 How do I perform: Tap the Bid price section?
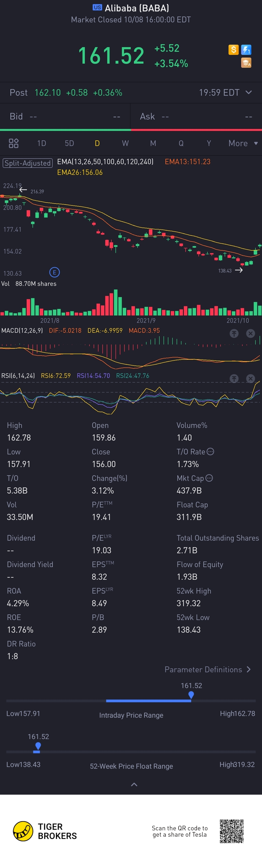tap(65, 116)
